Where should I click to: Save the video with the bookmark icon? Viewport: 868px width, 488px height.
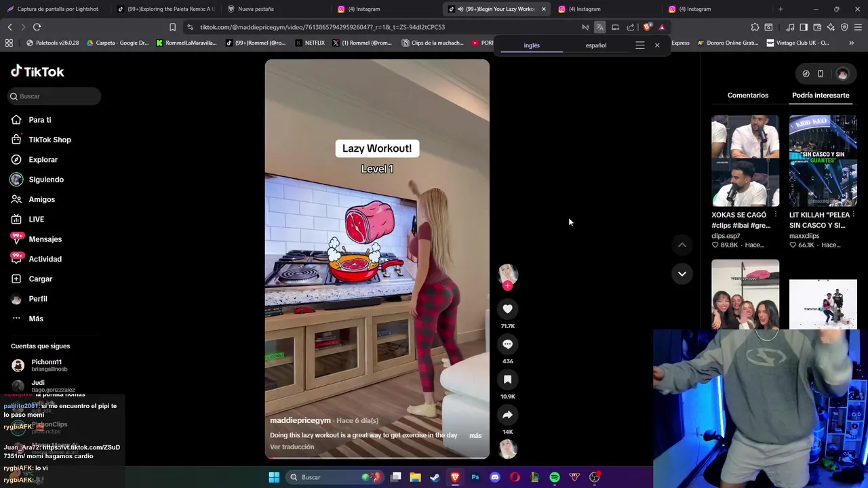507,380
